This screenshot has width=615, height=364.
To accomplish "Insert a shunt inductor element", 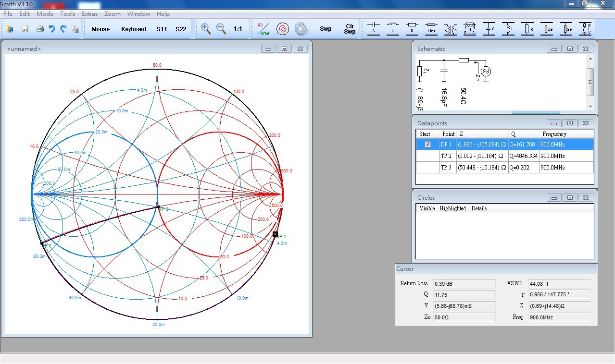I will (508, 29).
